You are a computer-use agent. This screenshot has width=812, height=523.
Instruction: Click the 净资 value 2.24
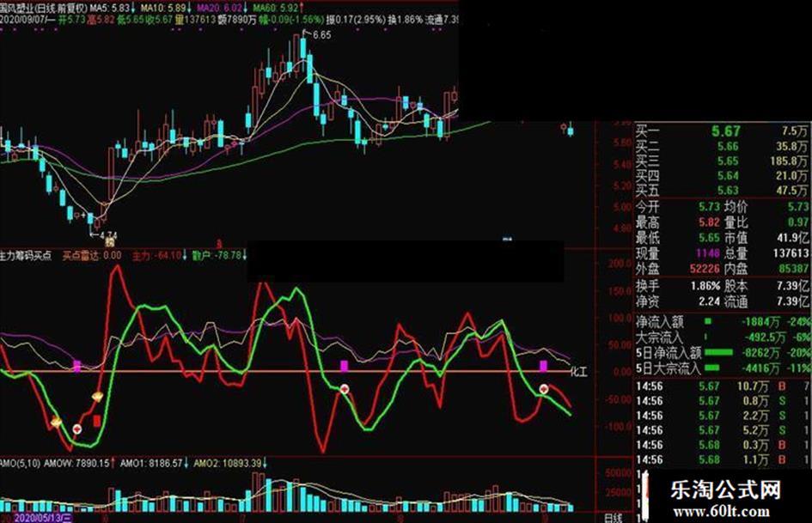pyautogui.click(x=710, y=301)
